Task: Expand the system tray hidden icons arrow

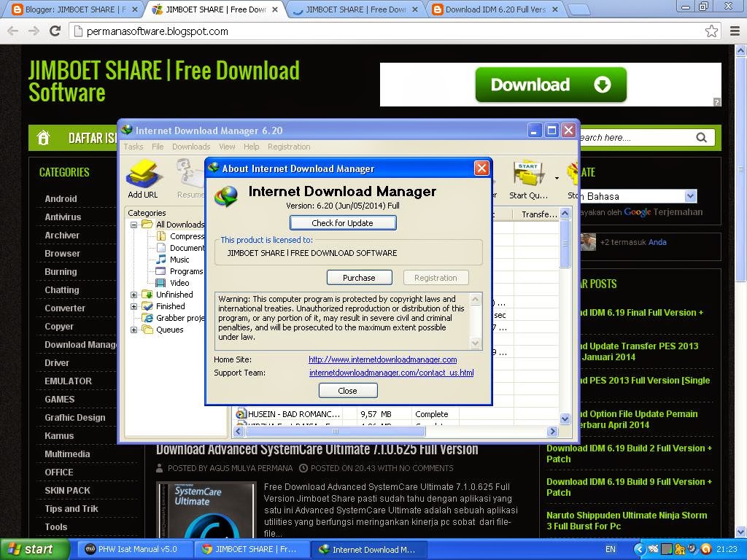Action: click(639, 549)
